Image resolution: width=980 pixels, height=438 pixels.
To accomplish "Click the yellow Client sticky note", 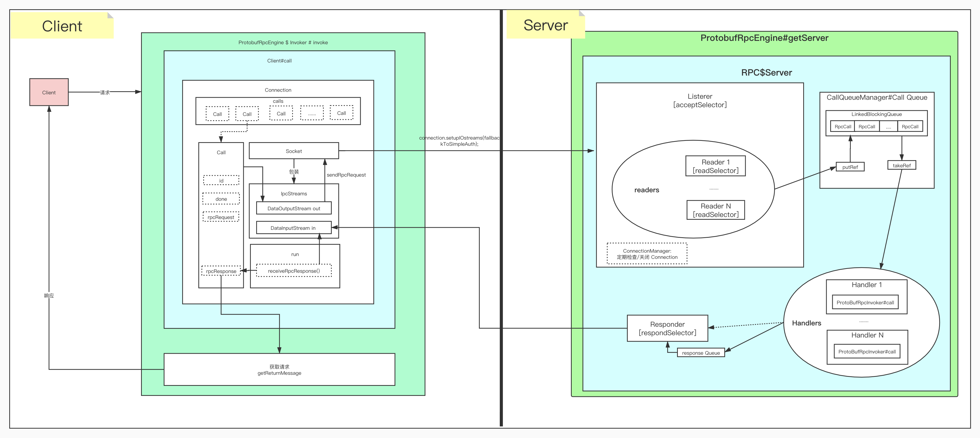I will [x=62, y=25].
